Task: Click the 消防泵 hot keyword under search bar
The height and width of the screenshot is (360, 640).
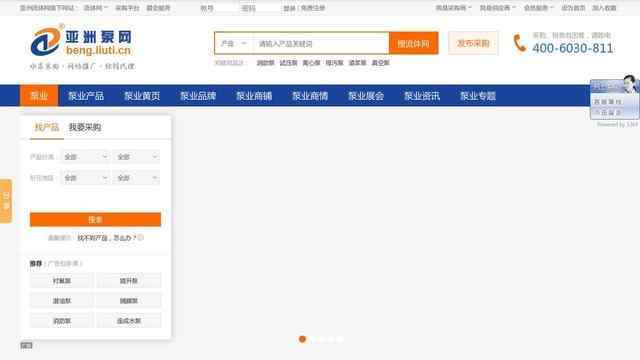Action: (x=265, y=63)
